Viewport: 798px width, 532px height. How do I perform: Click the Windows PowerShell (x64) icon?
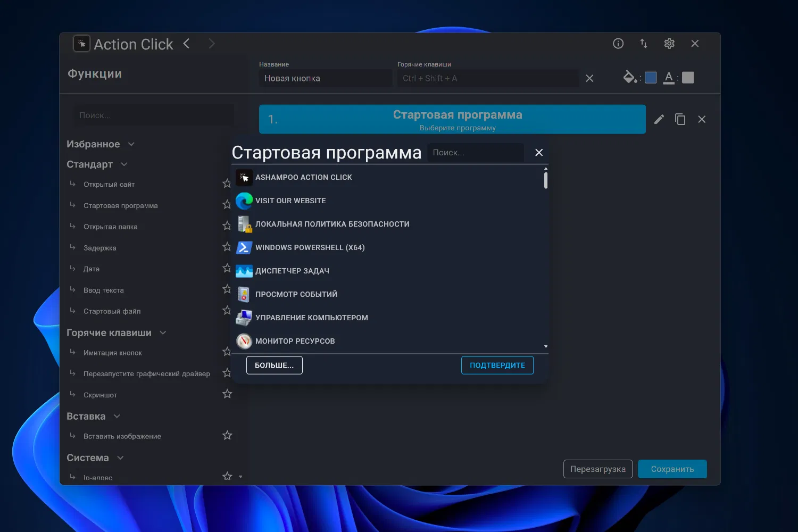coord(244,248)
